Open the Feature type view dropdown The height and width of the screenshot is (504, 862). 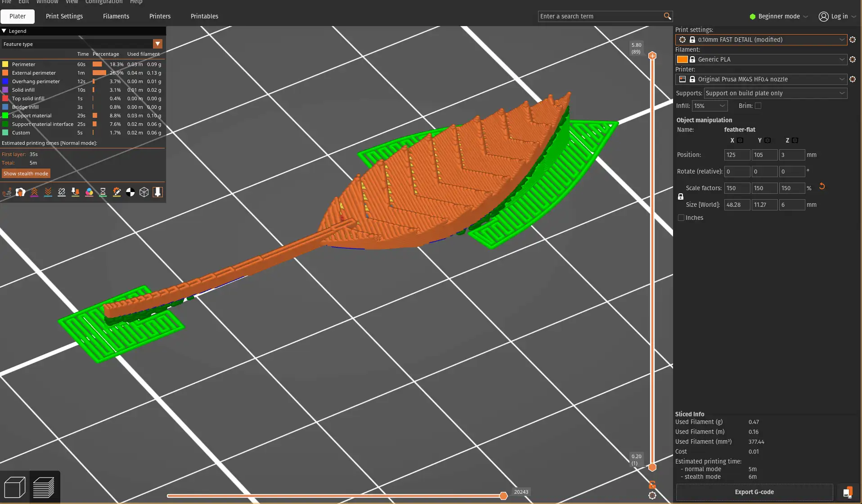[157, 44]
